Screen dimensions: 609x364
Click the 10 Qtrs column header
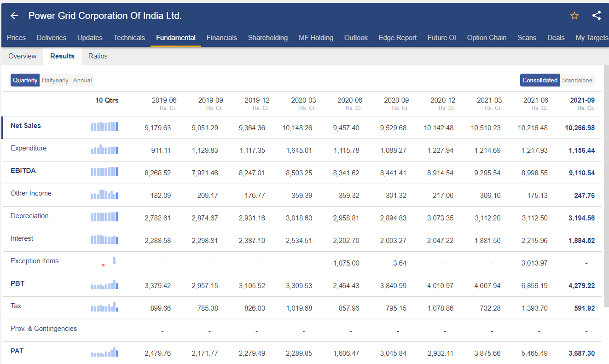point(107,100)
